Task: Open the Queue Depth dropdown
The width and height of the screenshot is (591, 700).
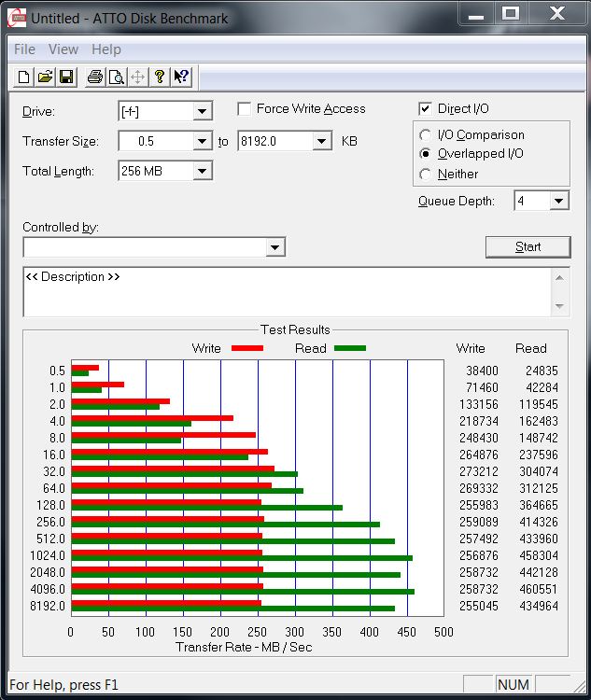Action: tap(558, 202)
